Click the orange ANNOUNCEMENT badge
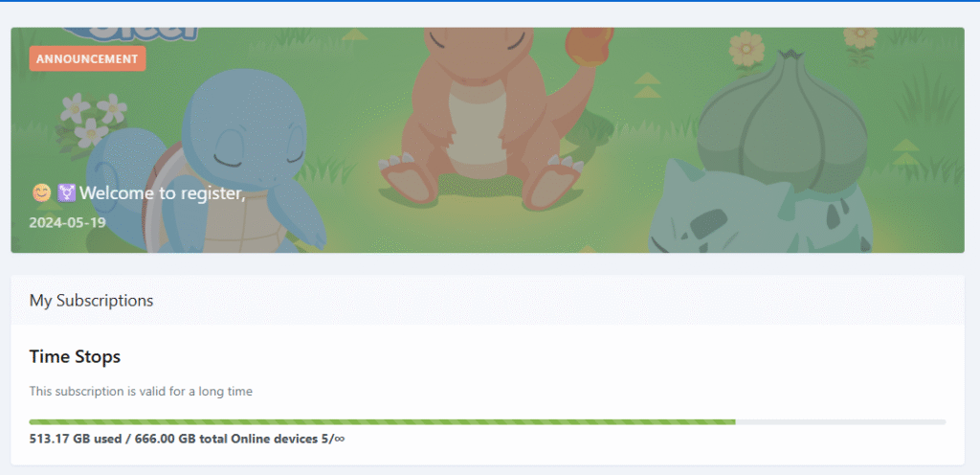This screenshot has height=475, width=980. [87, 58]
